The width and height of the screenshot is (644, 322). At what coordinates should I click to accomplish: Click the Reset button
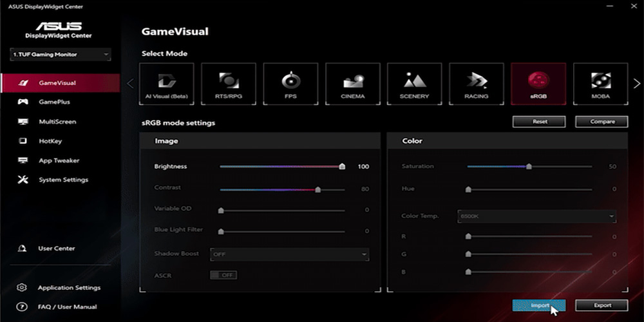click(539, 122)
